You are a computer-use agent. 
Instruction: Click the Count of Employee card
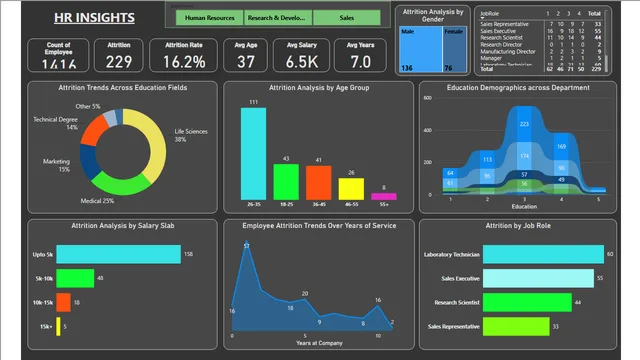click(x=58, y=55)
